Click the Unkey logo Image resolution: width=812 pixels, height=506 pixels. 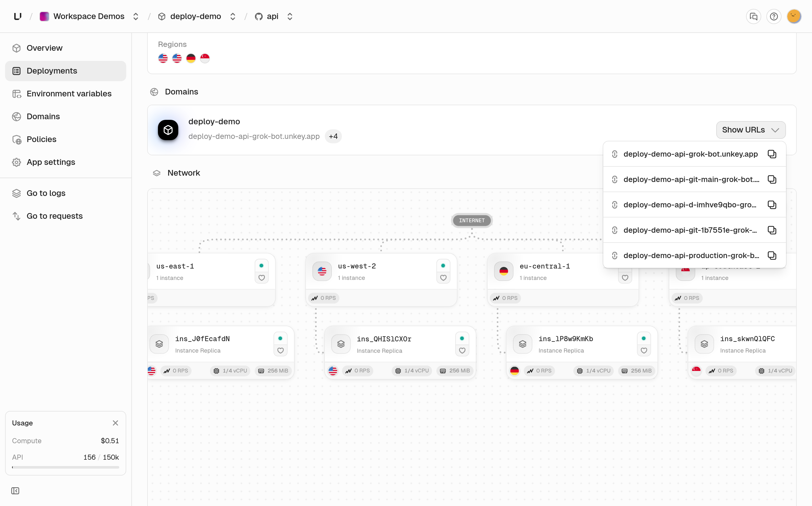(x=18, y=16)
